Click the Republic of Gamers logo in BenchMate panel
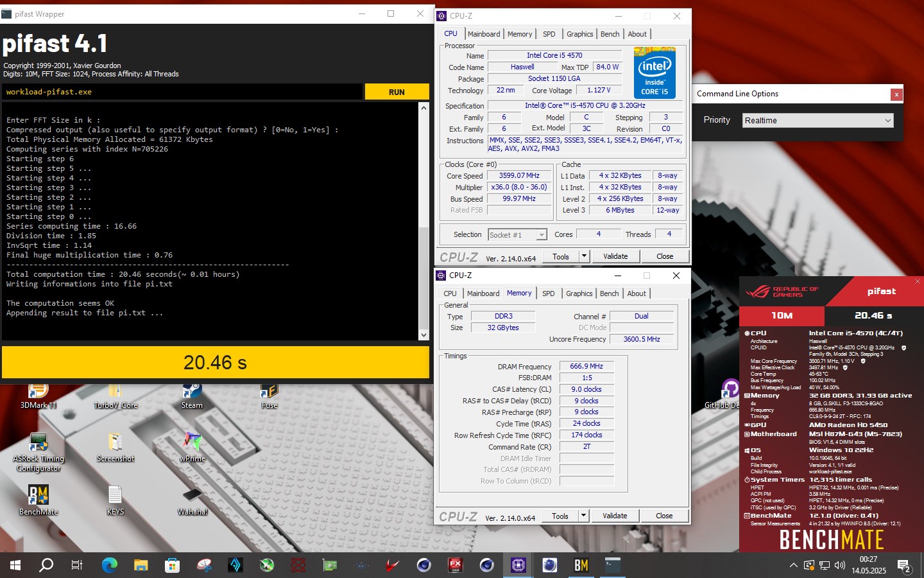 [x=782, y=292]
